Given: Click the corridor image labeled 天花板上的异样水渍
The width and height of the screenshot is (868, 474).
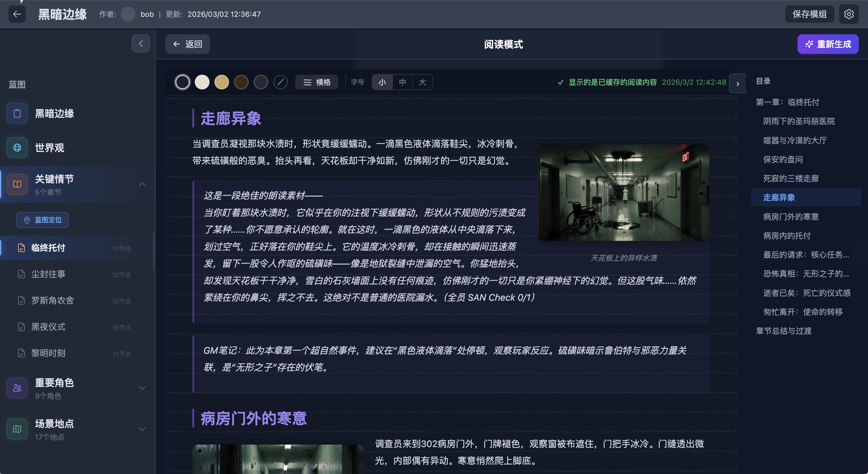Looking at the screenshot, I should tap(623, 193).
